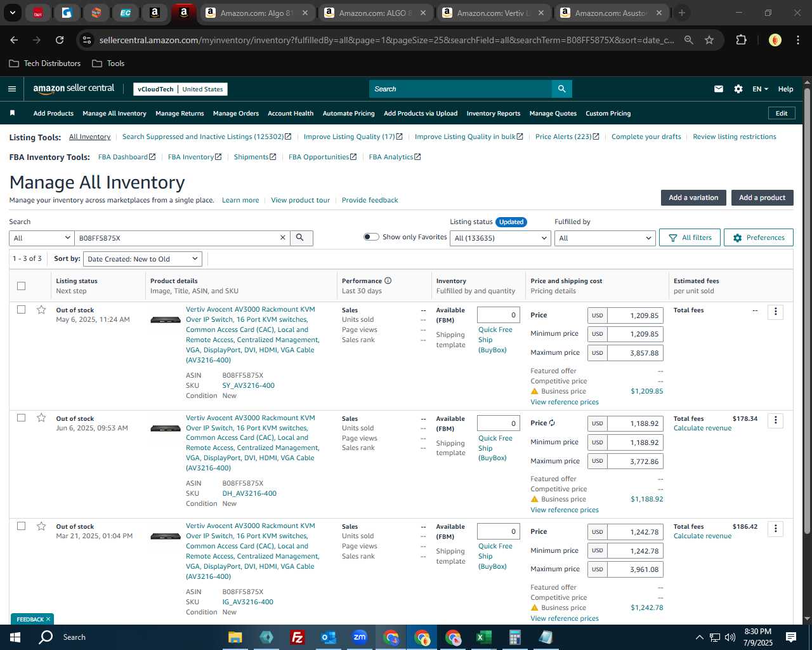Image resolution: width=812 pixels, height=650 pixels.
Task: Click the top search magnifier button
Action: [561, 89]
